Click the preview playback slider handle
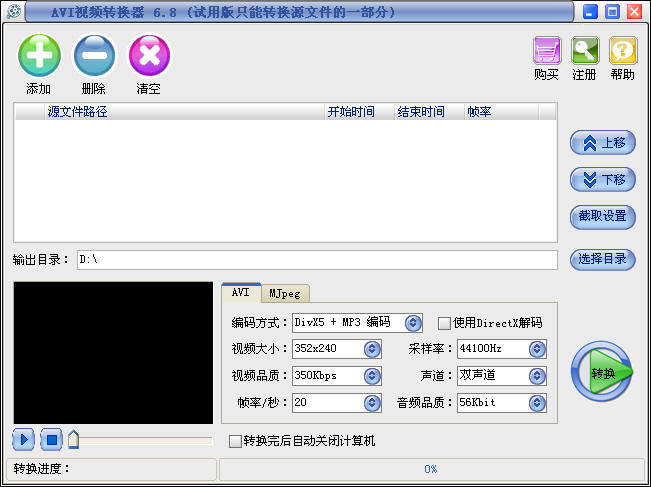The width and height of the screenshot is (651, 487). (74, 439)
